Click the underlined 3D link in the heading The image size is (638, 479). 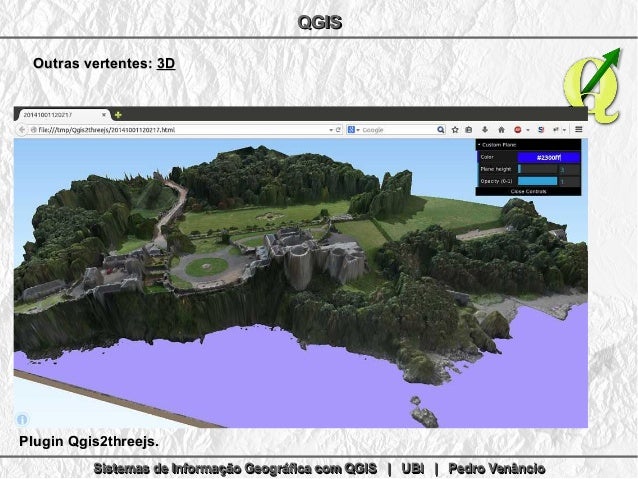point(166,63)
